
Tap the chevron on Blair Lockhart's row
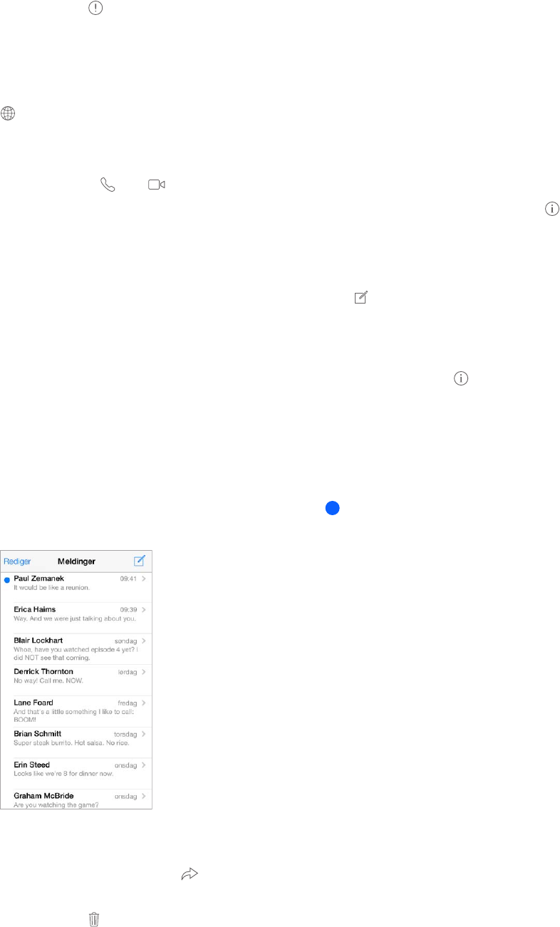[144, 641]
